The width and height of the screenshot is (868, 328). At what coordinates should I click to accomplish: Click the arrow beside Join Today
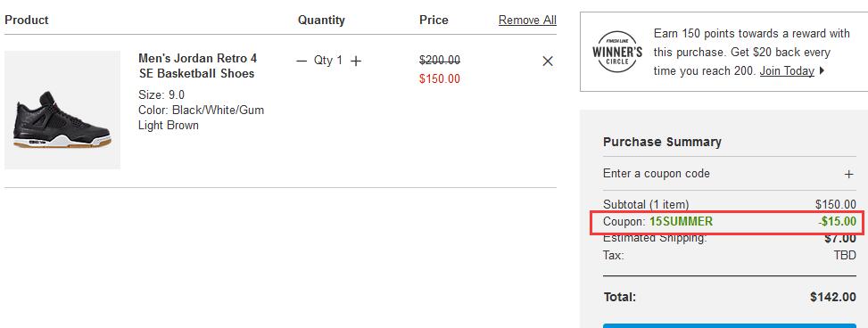pyautogui.click(x=822, y=70)
